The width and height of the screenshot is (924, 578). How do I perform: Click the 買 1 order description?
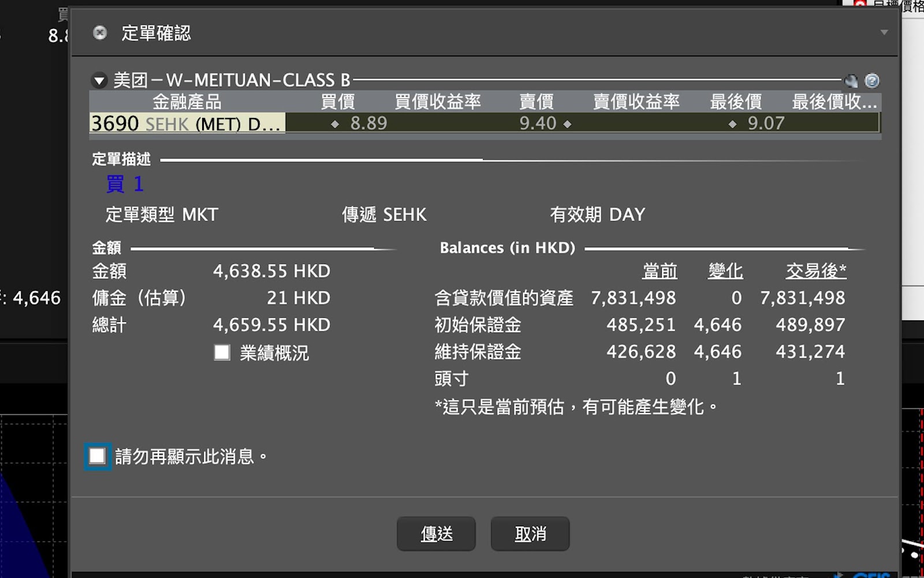coord(125,184)
